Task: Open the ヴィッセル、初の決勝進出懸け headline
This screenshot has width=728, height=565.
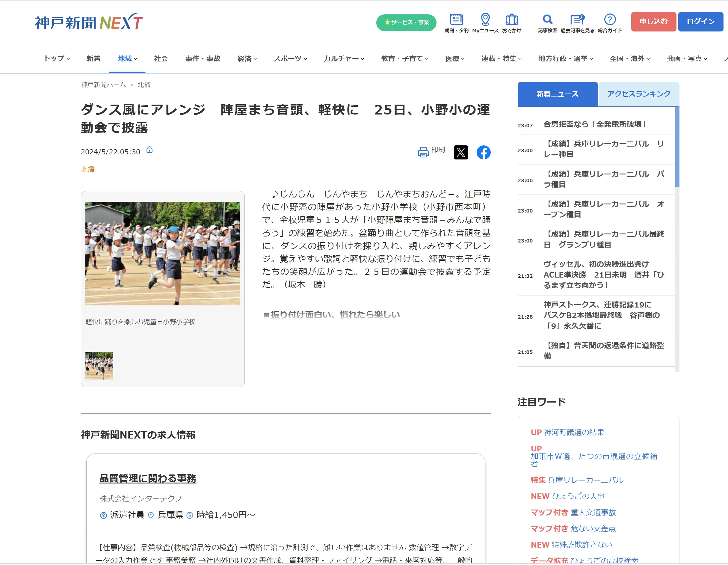Action: [604, 275]
